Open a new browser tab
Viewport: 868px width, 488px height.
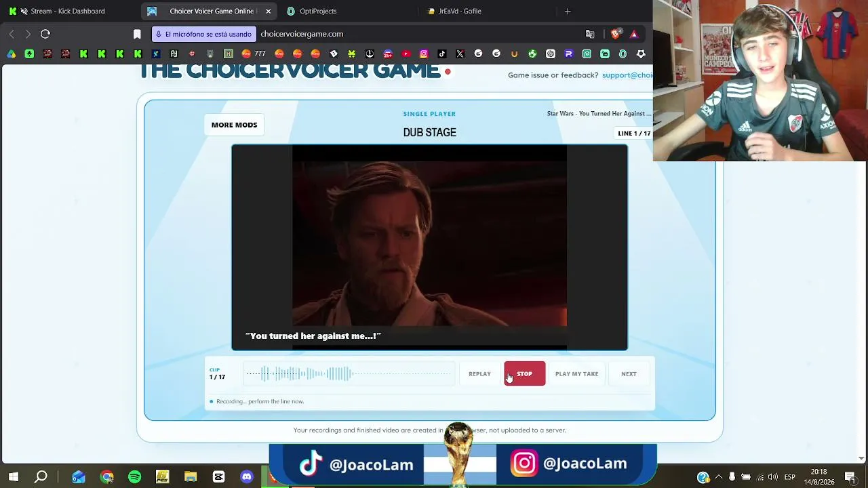[568, 11]
